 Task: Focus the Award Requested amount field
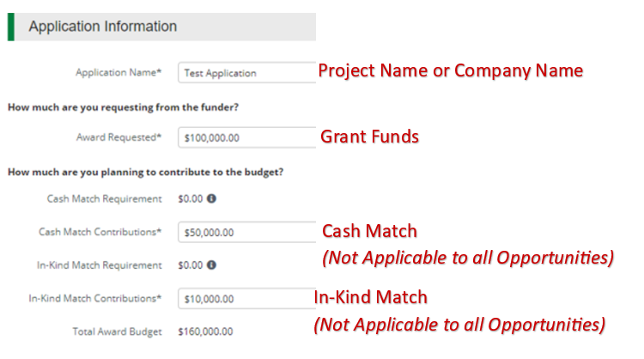pyautogui.click(x=246, y=137)
